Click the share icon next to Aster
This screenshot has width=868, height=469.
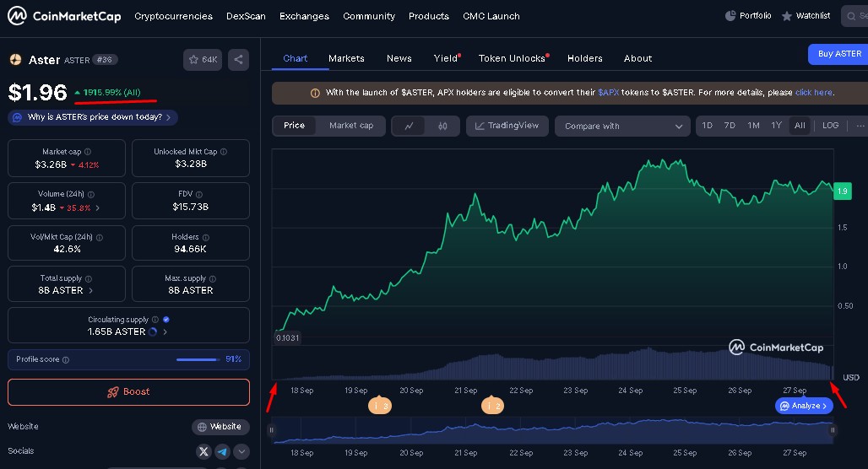tap(238, 60)
